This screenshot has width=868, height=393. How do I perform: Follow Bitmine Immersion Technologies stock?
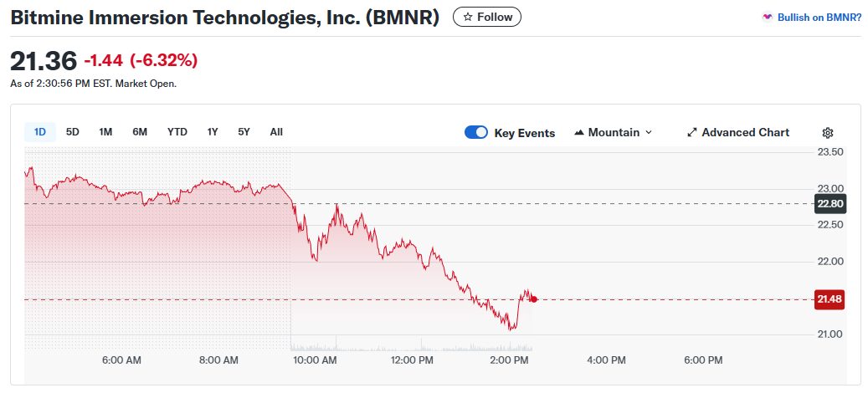click(x=487, y=17)
